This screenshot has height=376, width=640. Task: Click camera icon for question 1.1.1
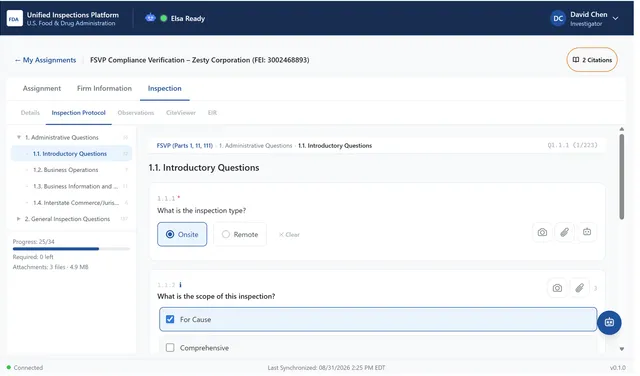[542, 232]
